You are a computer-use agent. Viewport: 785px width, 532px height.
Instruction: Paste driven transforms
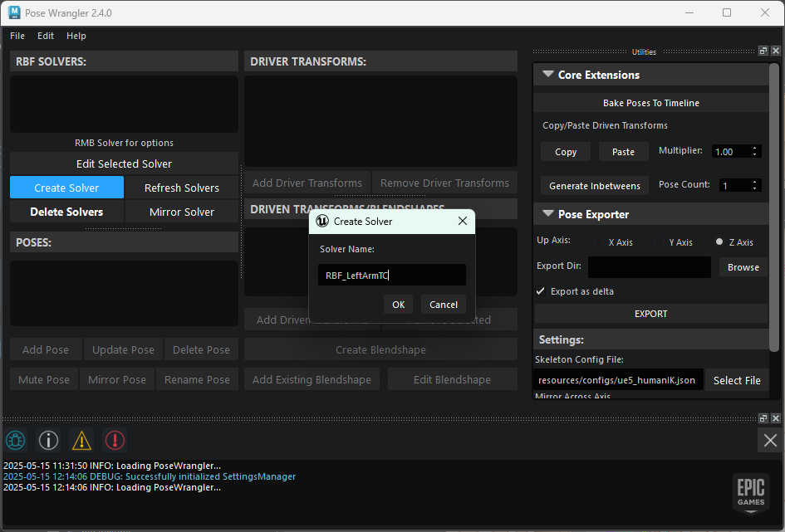[x=623, y=152]
